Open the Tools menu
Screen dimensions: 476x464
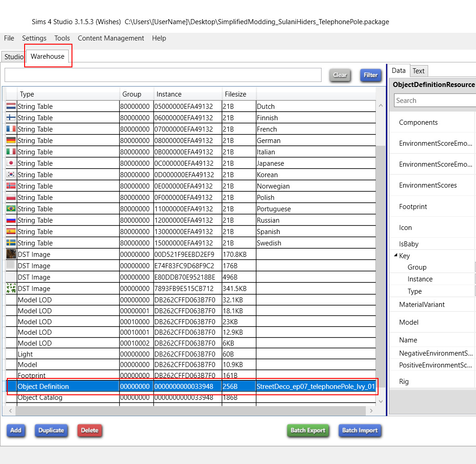[x=62, y=38]
